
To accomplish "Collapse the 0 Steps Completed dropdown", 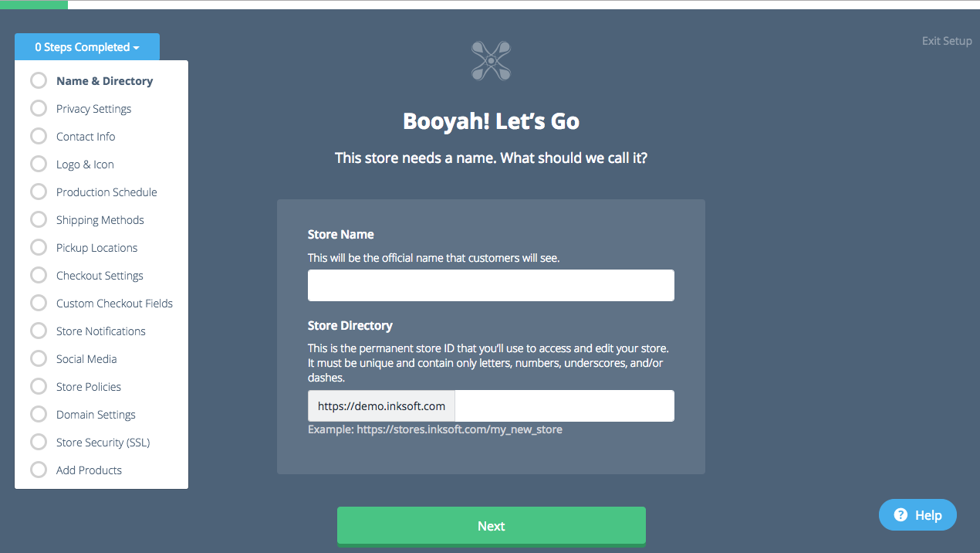I will click(87, 47).
